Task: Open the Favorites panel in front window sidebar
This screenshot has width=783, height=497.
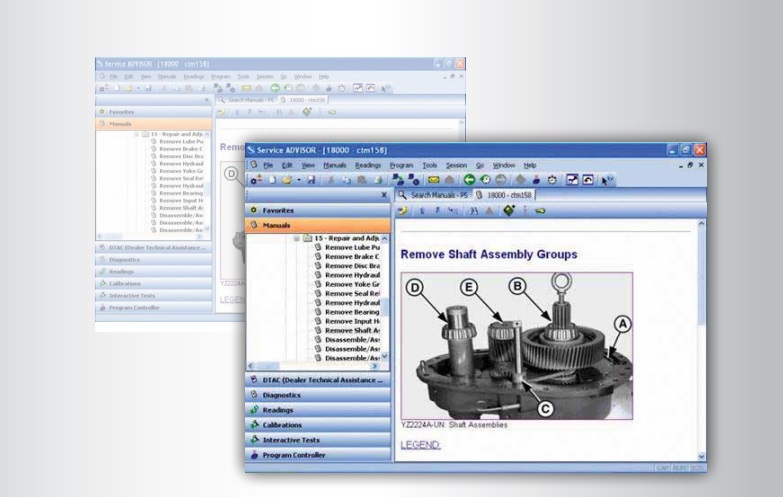Action: 318,210
